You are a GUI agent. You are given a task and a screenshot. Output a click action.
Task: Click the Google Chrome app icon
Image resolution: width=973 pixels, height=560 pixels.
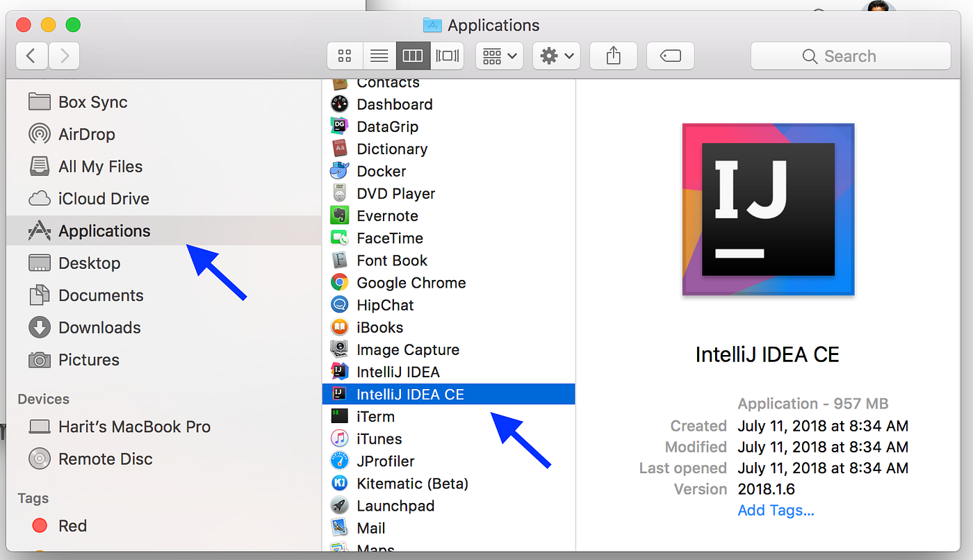[340, 283]
